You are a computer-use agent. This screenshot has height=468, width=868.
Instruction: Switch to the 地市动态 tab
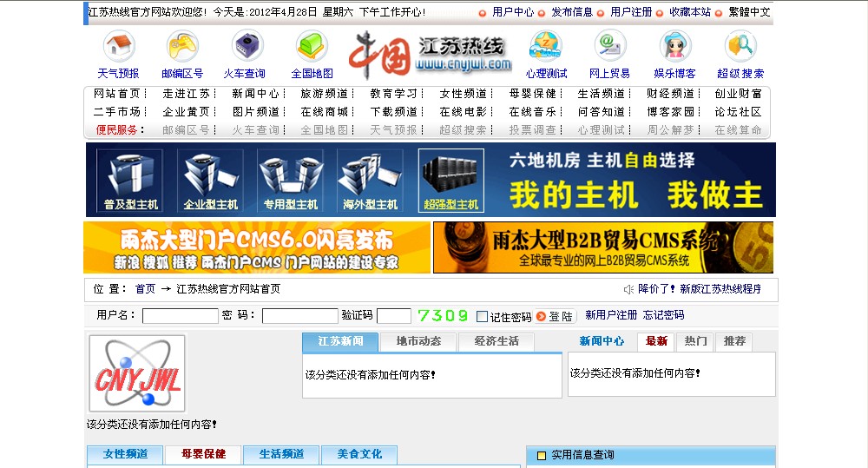pyautogui.click(x=418, y=342)
